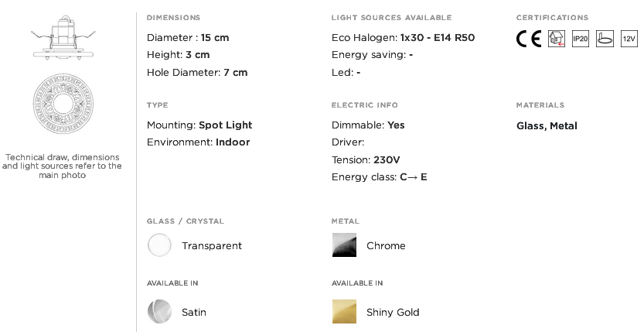Click the Chrome label text
This screenshot has height=332, width=644.
click(x=386, y=246)
